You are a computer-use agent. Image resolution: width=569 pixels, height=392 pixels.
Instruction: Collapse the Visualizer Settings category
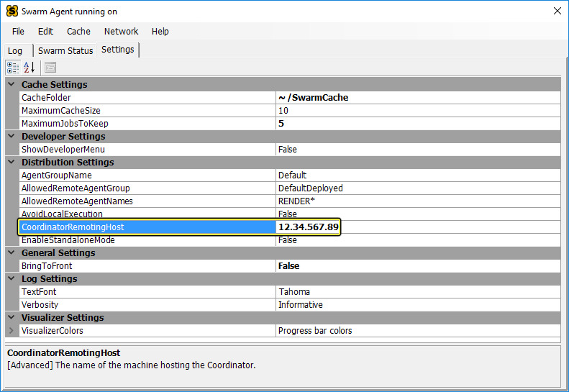click(x=12, y=317)
